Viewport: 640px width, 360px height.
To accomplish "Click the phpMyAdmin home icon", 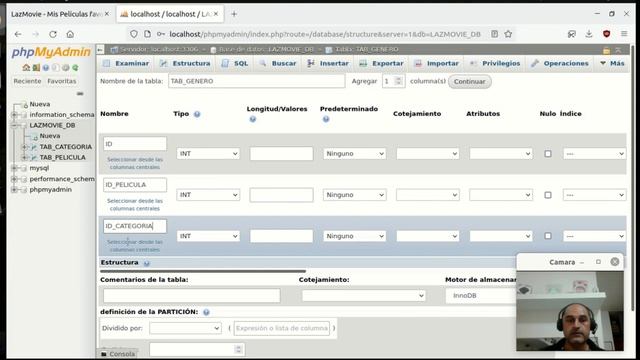I will [x=26, y=67].
